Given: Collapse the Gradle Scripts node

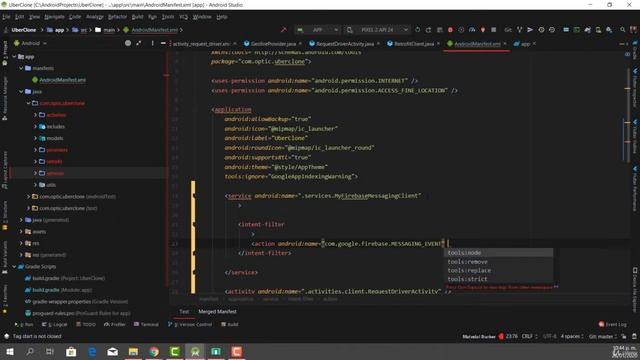Looking at the screenshot, I should [15, 267].
